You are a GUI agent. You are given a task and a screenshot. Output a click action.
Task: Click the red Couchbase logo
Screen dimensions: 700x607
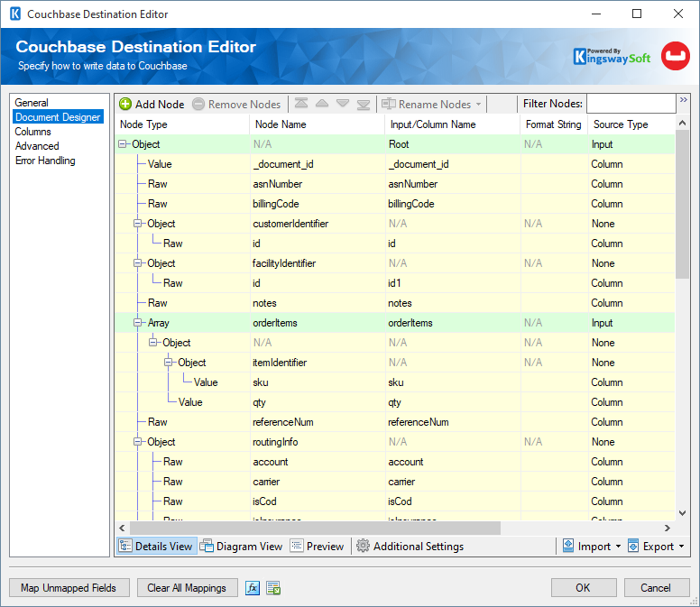point(676,56)
